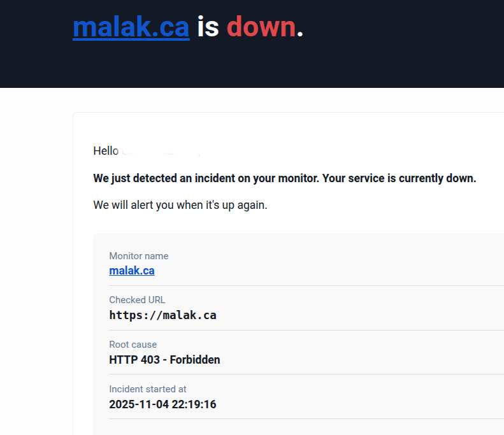The image size is (504, 435).
Task: Click the "Monitor name" field label
Action: pyautogui.click(x=139, y=256)
